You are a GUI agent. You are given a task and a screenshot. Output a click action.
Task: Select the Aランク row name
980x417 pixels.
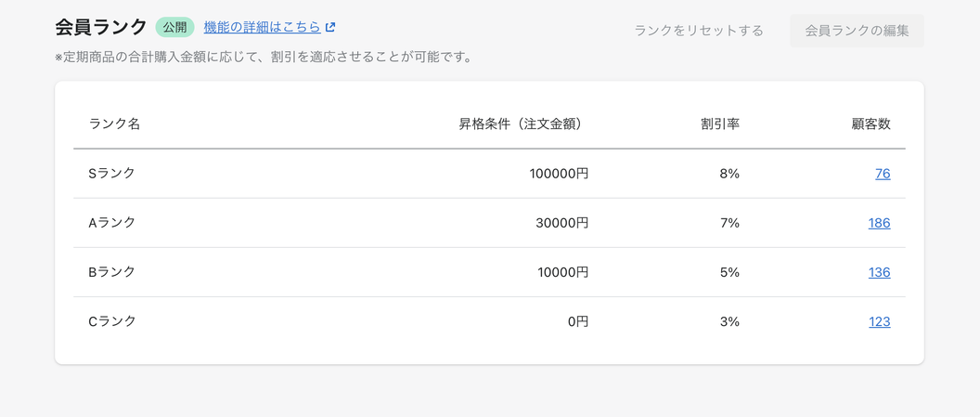click(111, 223)
